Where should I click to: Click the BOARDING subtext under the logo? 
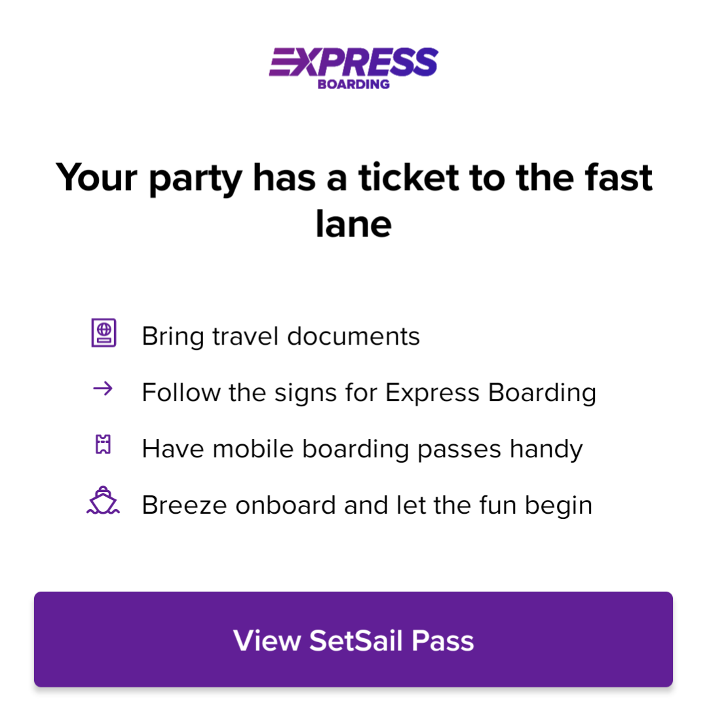point(354,84)
